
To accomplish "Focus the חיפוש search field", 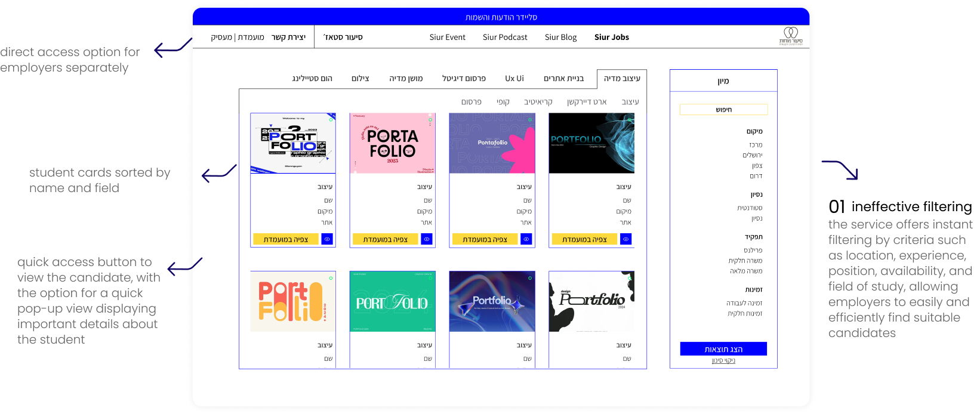I will pos(723,110).
